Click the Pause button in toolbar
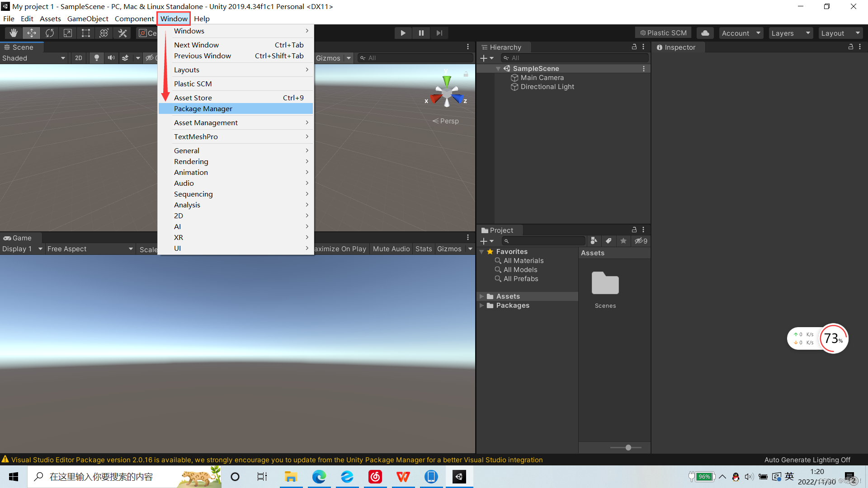Image resolution: width=868 pixels, height=488 pixels. (x=421, y=33)
